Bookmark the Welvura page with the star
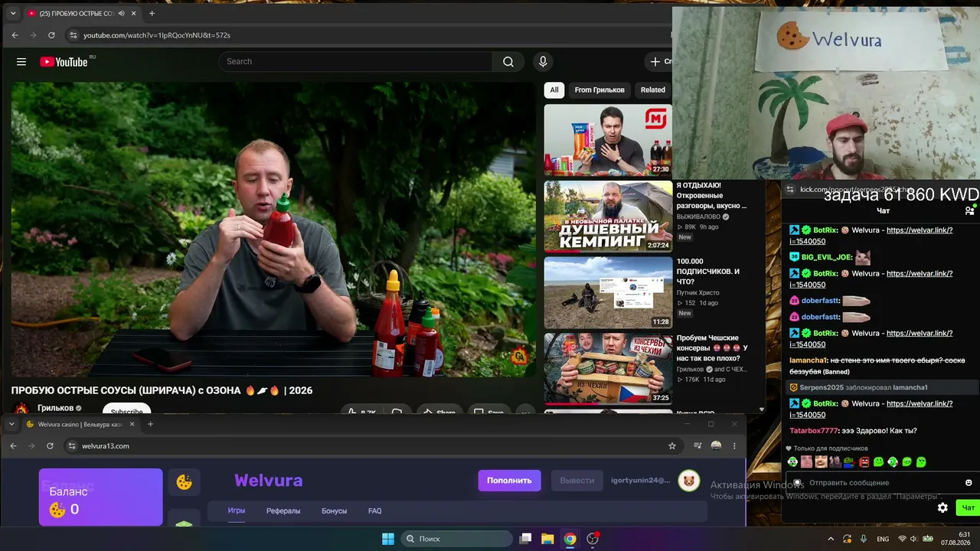This screenshot has width=980, height=551. click(x=671, y=446)
